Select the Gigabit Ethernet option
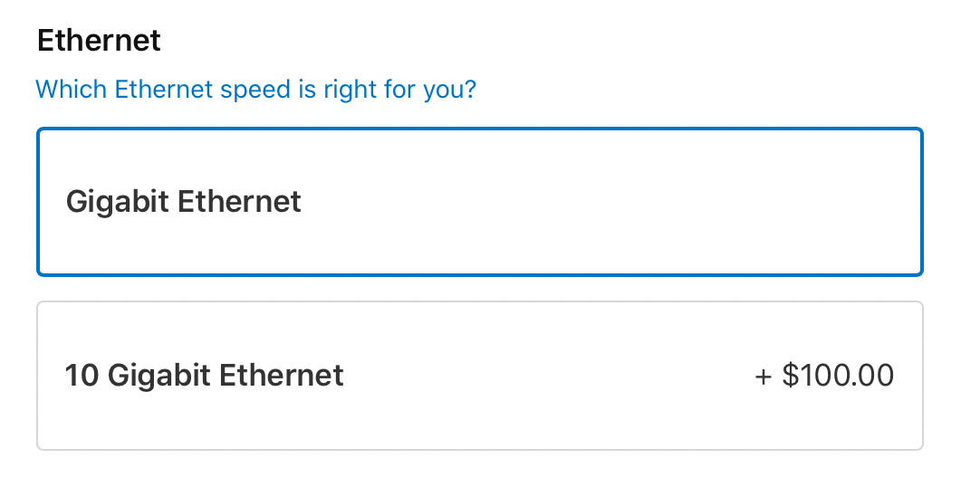This screenshot has height=487, width=980. tap(479, 202)
